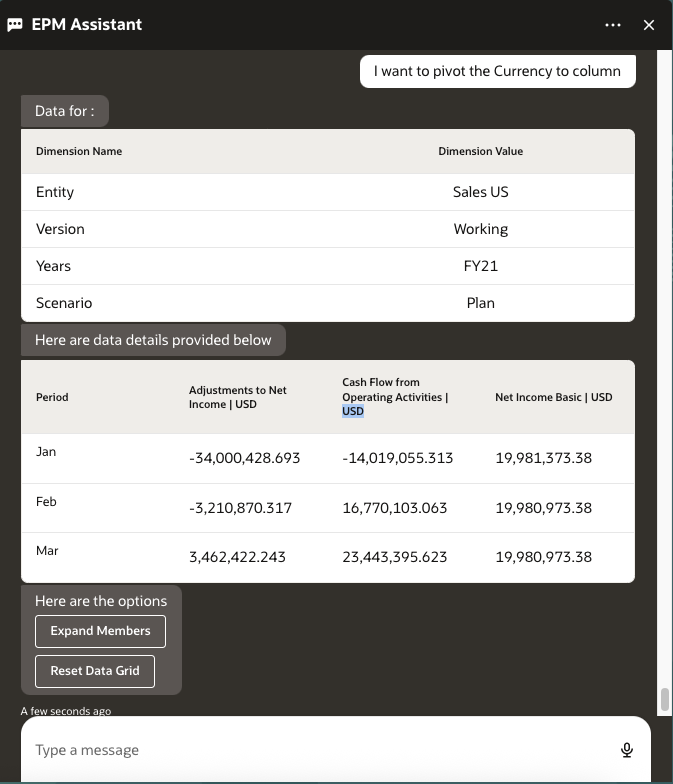Click the Period column header
This screenshot has height=784, width=673.
coord(52,397)
